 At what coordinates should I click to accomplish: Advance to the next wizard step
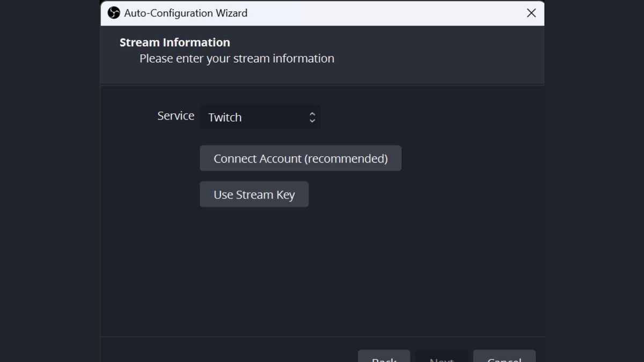(x=441, y=358)
